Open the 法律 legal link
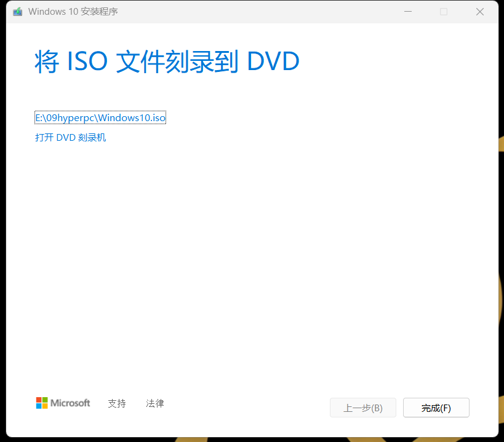 tap(155, 403)
